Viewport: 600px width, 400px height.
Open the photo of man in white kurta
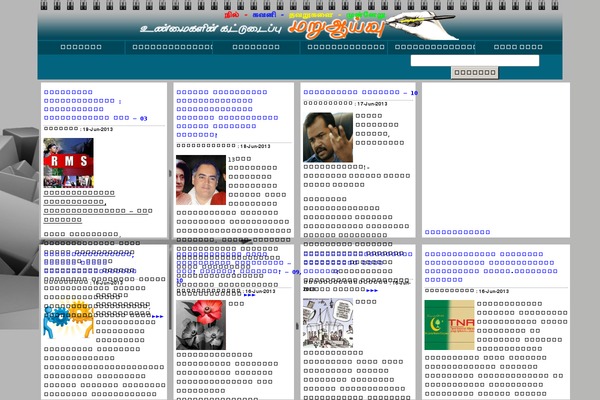click(201, 180)
